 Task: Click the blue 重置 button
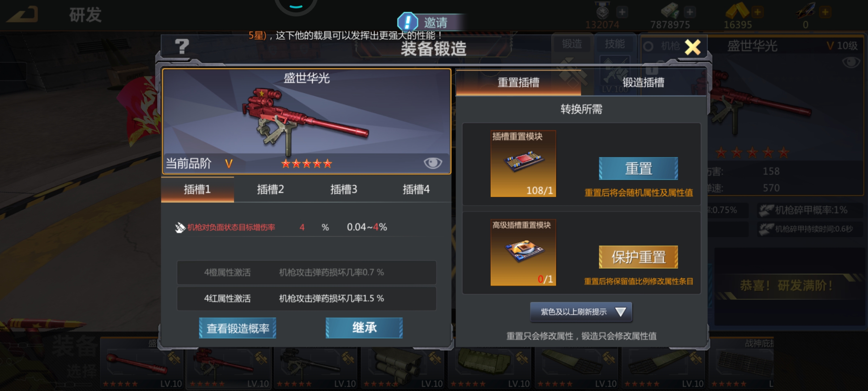click(638, 169)
